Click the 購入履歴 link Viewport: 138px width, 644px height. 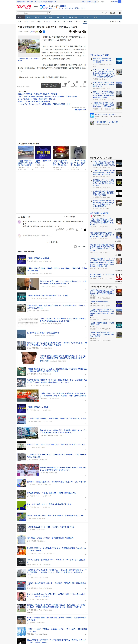click(112, 13)
